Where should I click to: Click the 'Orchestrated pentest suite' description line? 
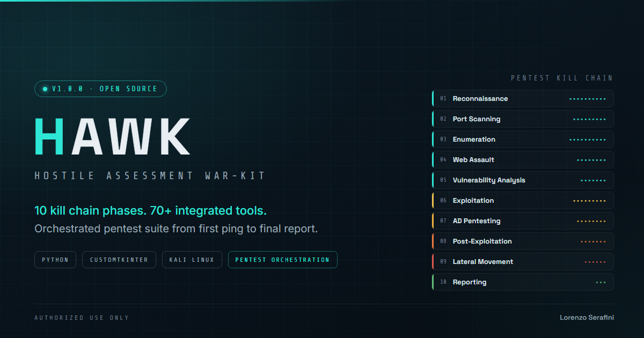click(176, 229)
